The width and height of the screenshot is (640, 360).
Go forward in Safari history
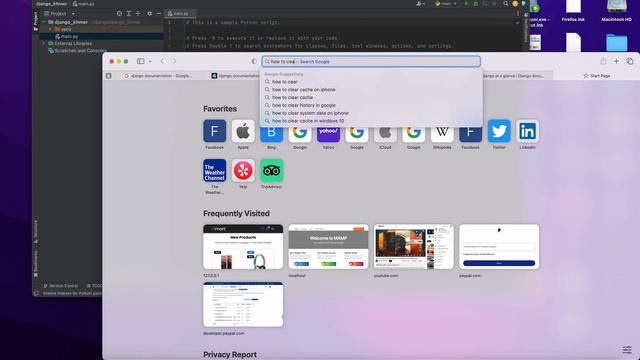pos(174,61)
